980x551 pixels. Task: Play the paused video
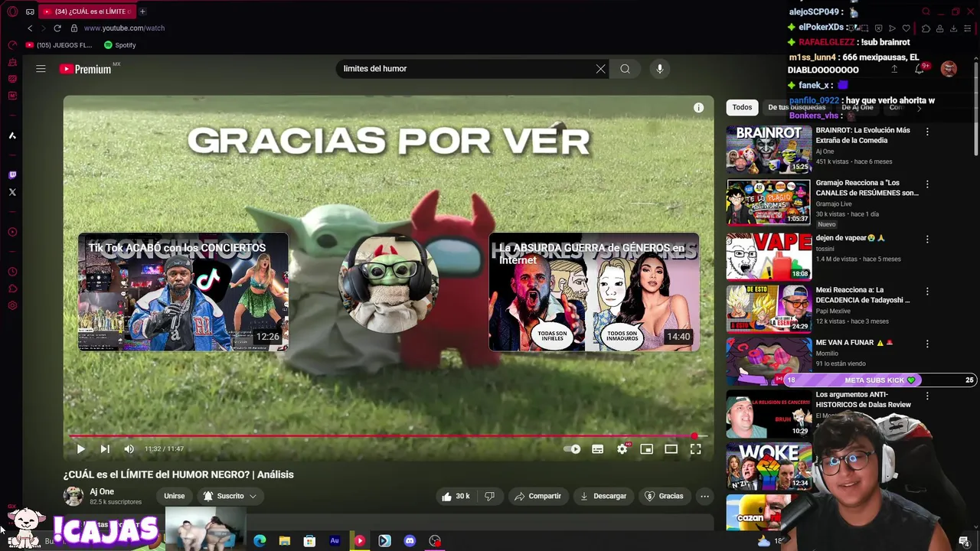(x=80, y=449)
